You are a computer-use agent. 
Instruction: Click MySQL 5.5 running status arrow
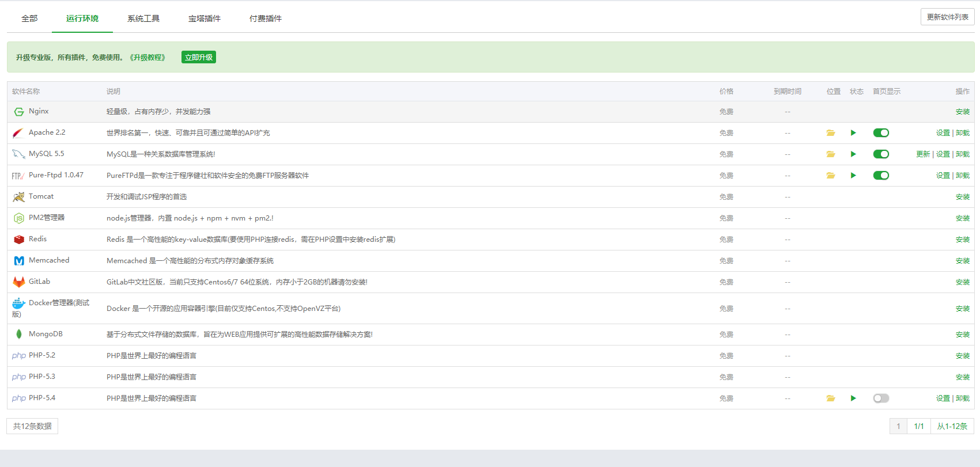pos(853,154)
